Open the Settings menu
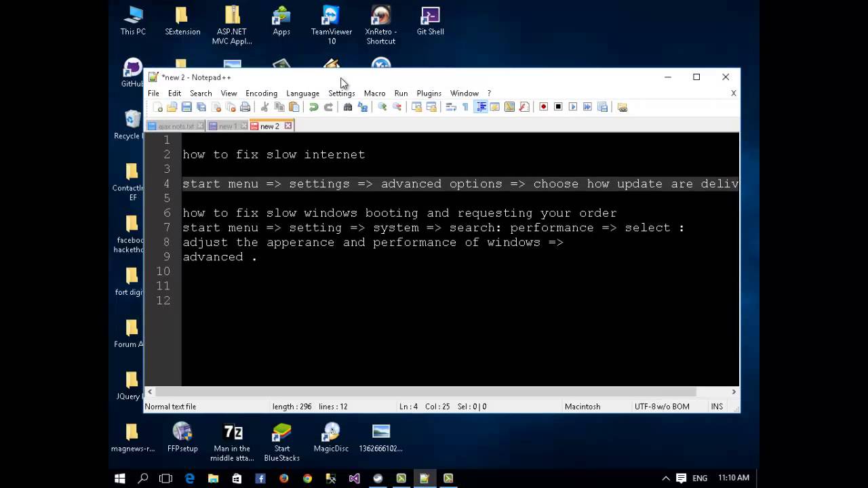This screenshot has width=868, height=488. pos(342,94)
